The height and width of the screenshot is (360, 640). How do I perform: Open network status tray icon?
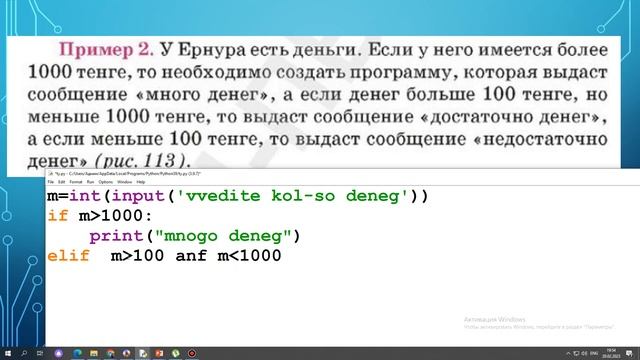point(576,353)
